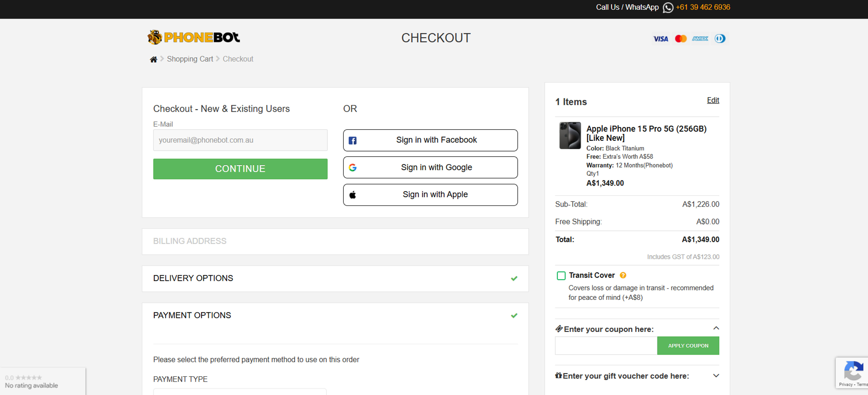Click the Apple logo icon
The height and width of the screenshot is (395, 868).
click(352, 195)
